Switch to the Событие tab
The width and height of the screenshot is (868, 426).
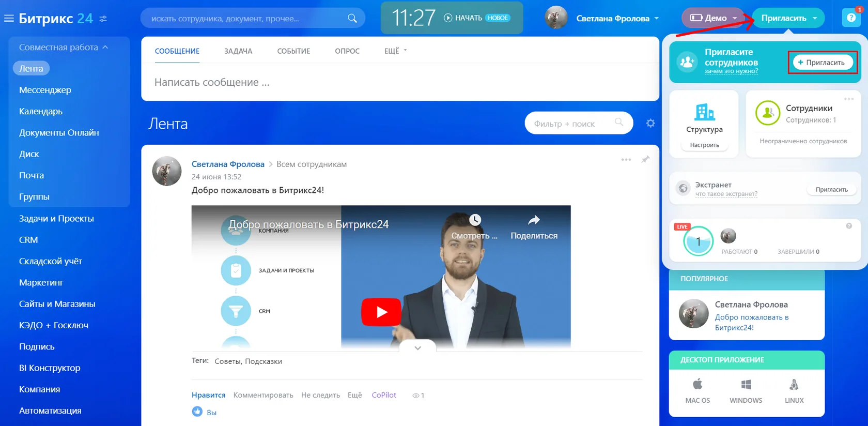click(x=293, y=51)
